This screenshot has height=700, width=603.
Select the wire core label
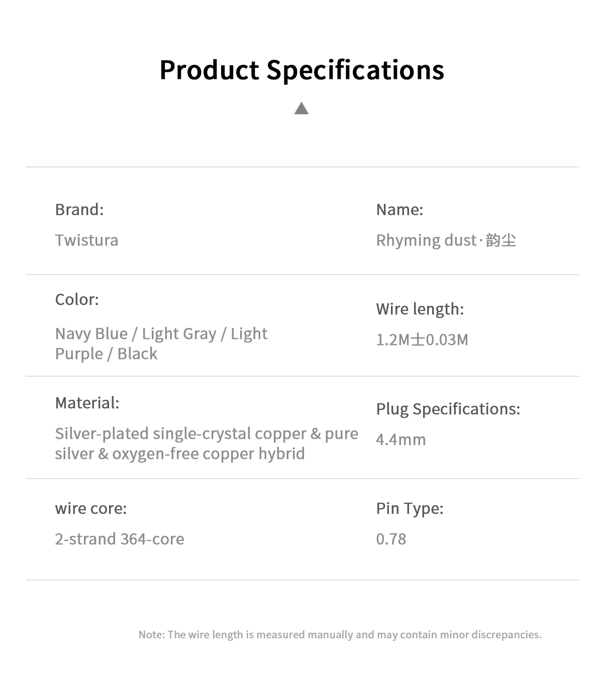91,509
